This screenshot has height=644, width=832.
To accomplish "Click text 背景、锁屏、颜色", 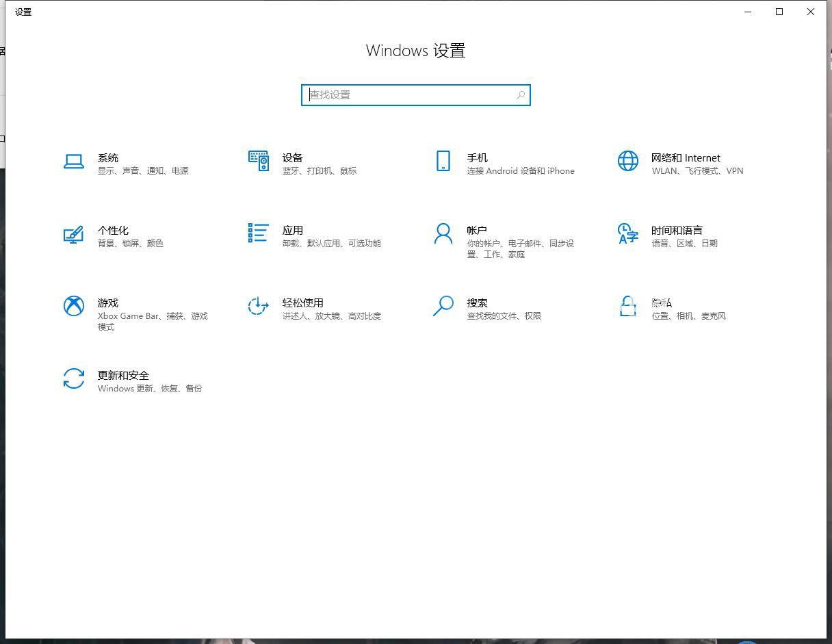I will point(131,244).
